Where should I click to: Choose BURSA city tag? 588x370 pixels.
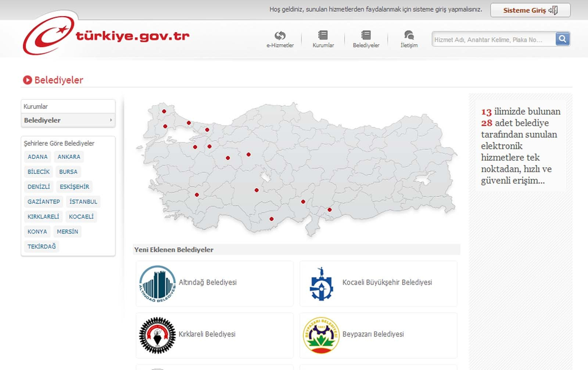click(68, 172)
